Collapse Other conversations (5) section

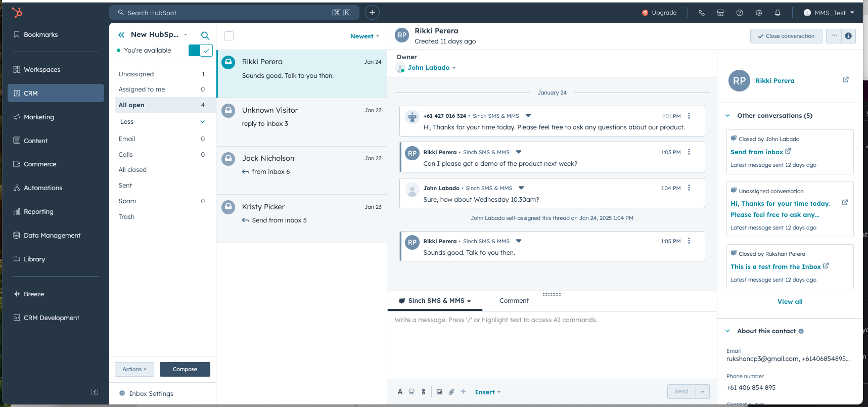728,116
